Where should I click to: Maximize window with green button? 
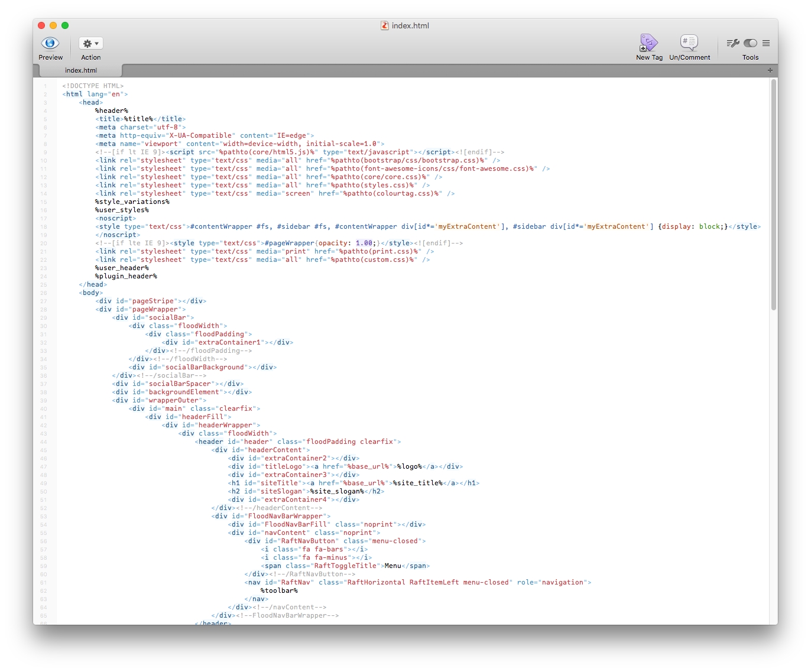(x=65, y=25)
